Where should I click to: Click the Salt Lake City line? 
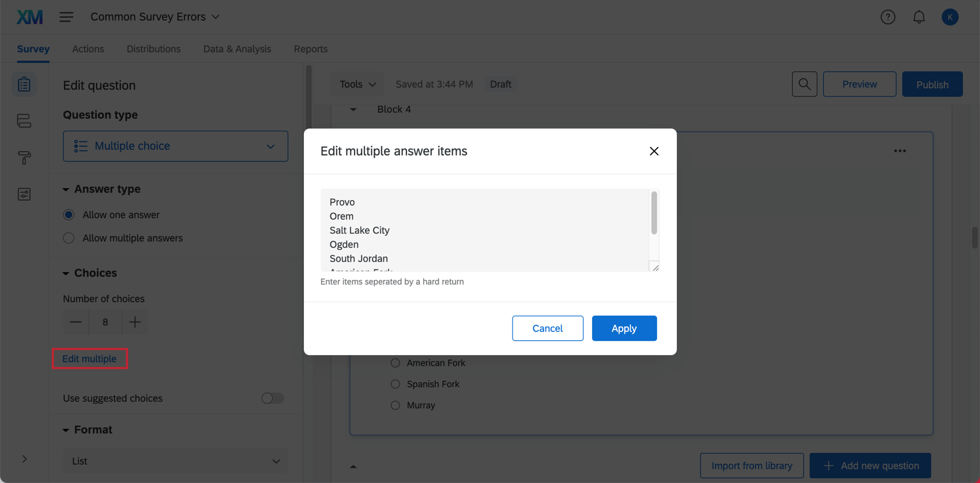point(360,231)
